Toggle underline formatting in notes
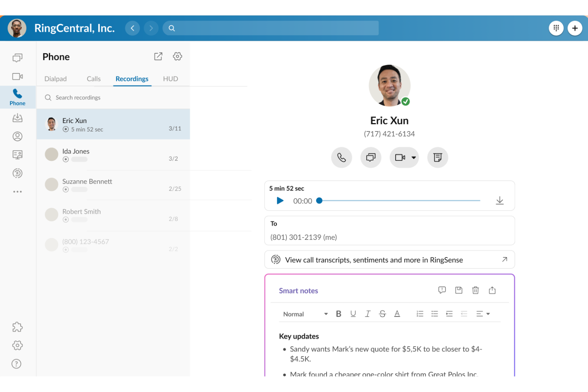The height and width of the screenshot is (392, 588). click(x=353, y=314)
